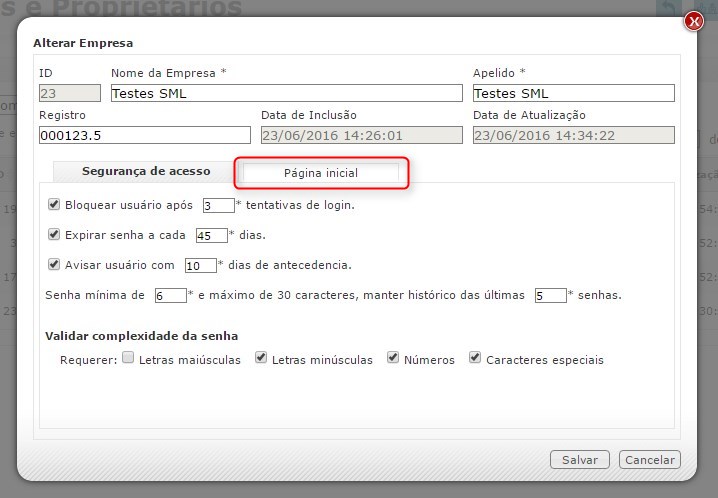Image resolution: width=718 pixels, height=498 pixels.
Task: Edit the password history count field
Action: [x=550, y=296]
